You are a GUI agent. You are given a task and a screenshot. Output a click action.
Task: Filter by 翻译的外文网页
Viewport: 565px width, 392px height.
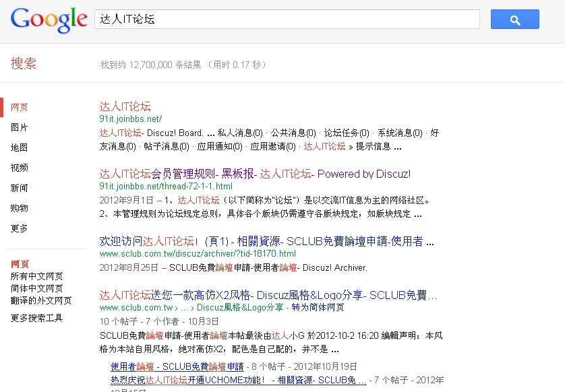(x=41, y=300)
